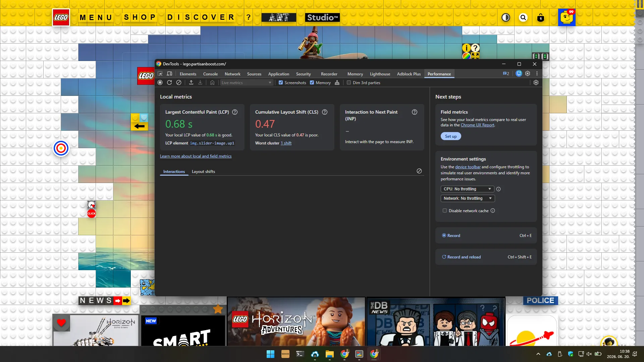Clear the interactions log icon

419,171
